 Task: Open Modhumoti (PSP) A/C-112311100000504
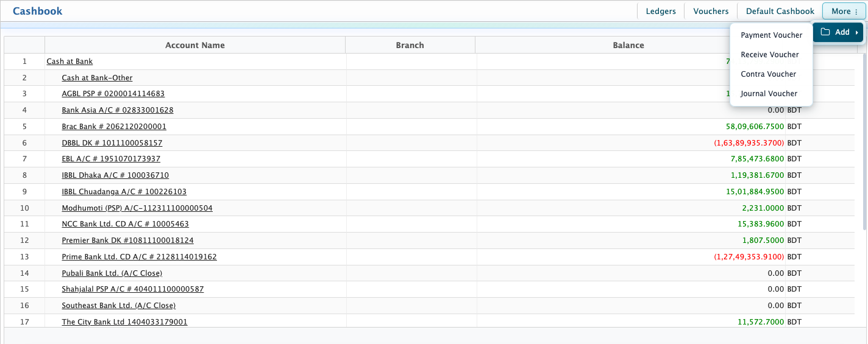137,208
